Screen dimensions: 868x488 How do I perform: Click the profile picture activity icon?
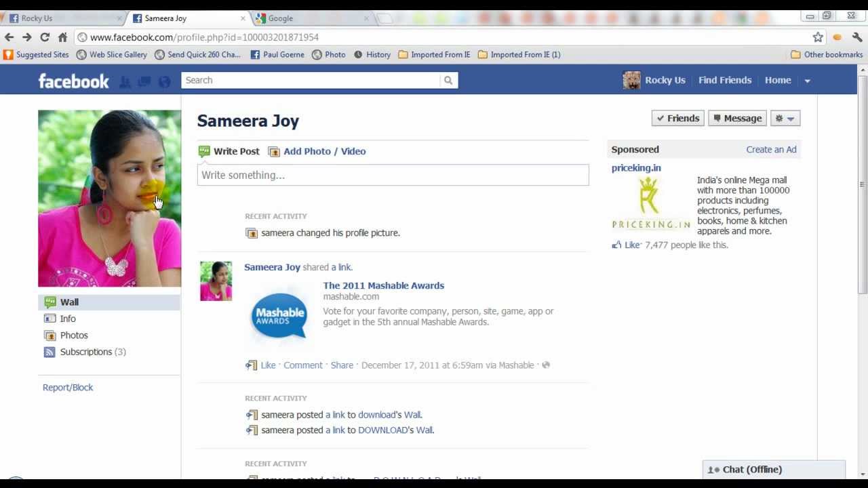252,233
